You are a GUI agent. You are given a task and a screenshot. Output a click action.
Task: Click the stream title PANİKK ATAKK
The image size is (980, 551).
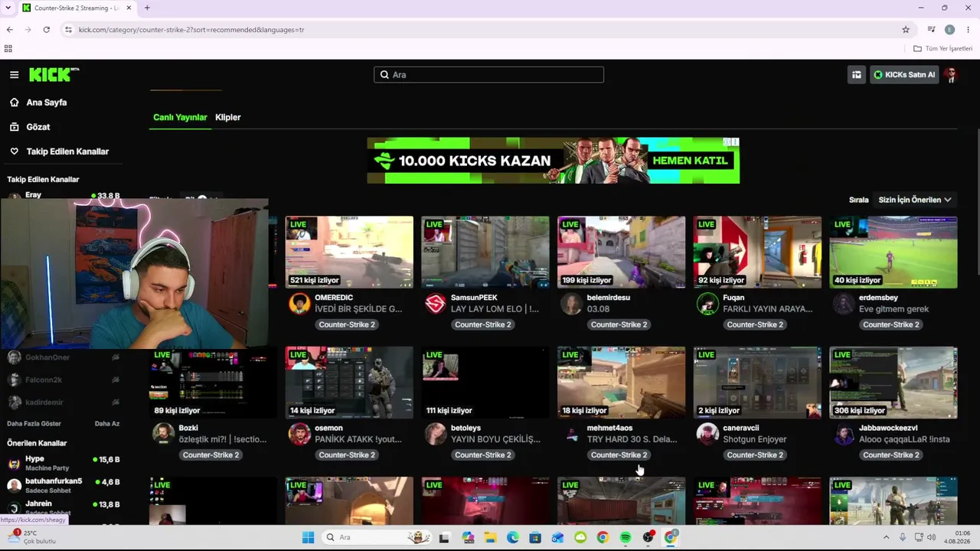[x=358, y=439]
